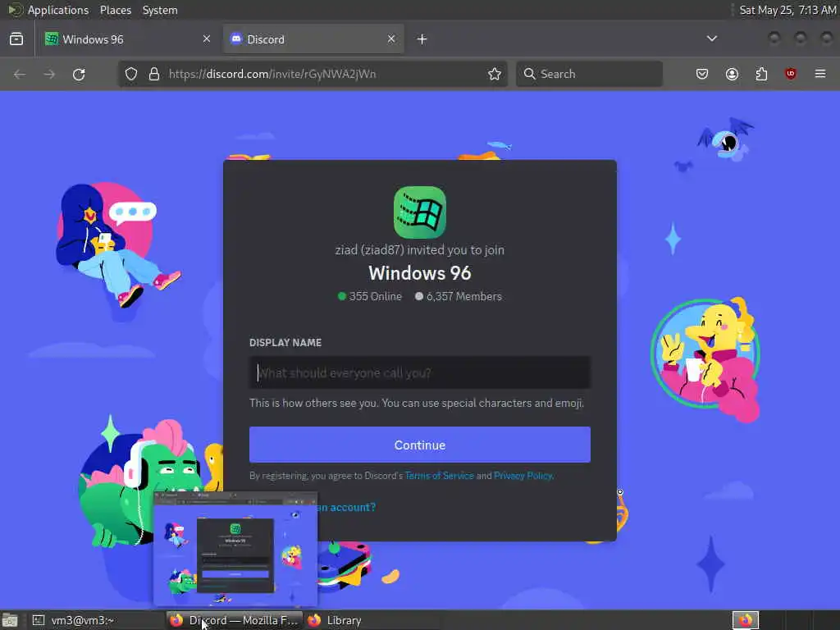Open the Extensions puzzle icon
Viewport: 840px width, 630px height.
point(761,74)
